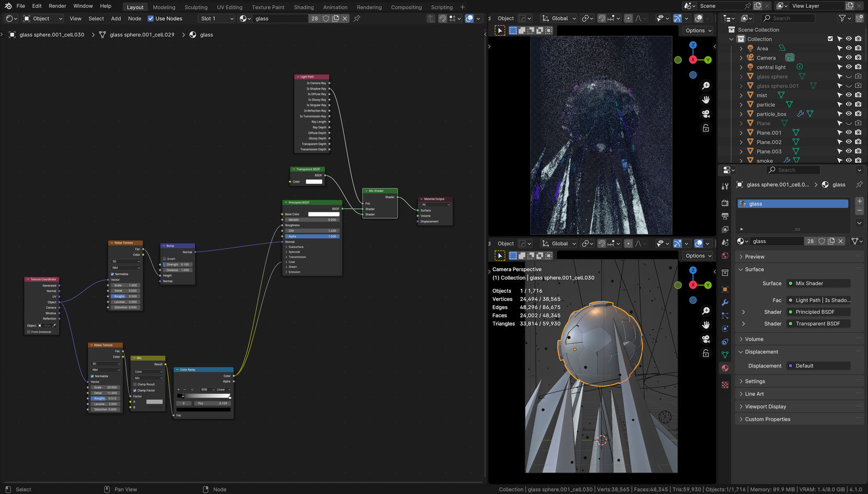Viewport: 868px width, 494px height.
Task: Disable rendering for the mist object
Action: [x=858, y=95]
